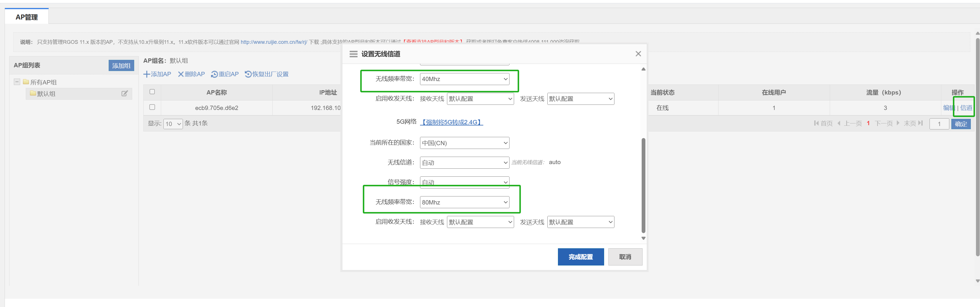This screenshot has height=307, width=980.
Task: Open the 中国(CN) country dropdown
Action: [x=464, y=143]
